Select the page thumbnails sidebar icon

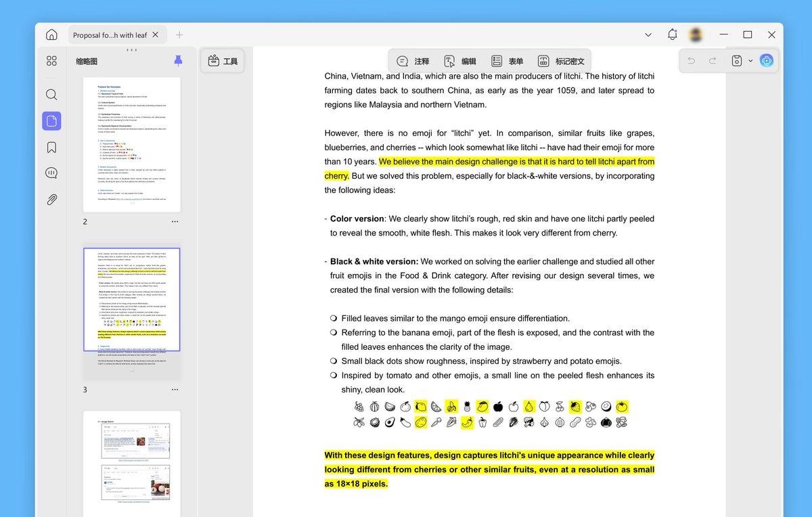coord(51,121)
